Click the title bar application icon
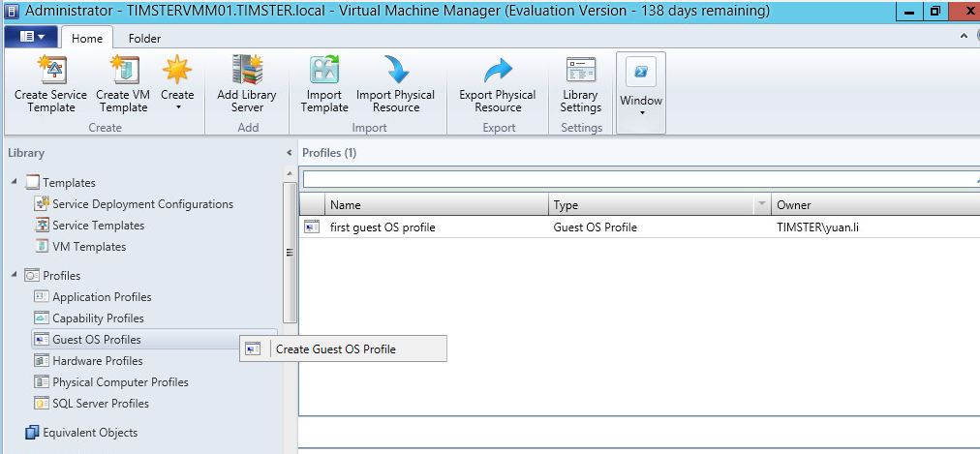980x454 pixels. (x=12, y=11)
